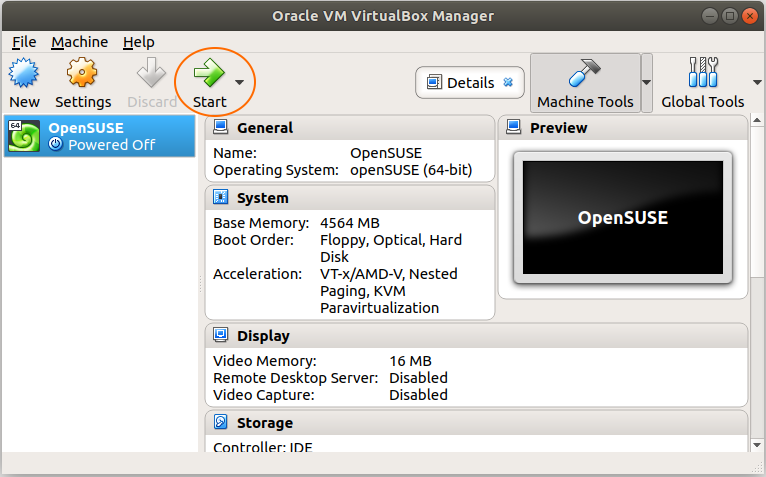Click the Storage section disk icon
The height and width of the screenshot is (477, 766).
click(x=220, y=422)
